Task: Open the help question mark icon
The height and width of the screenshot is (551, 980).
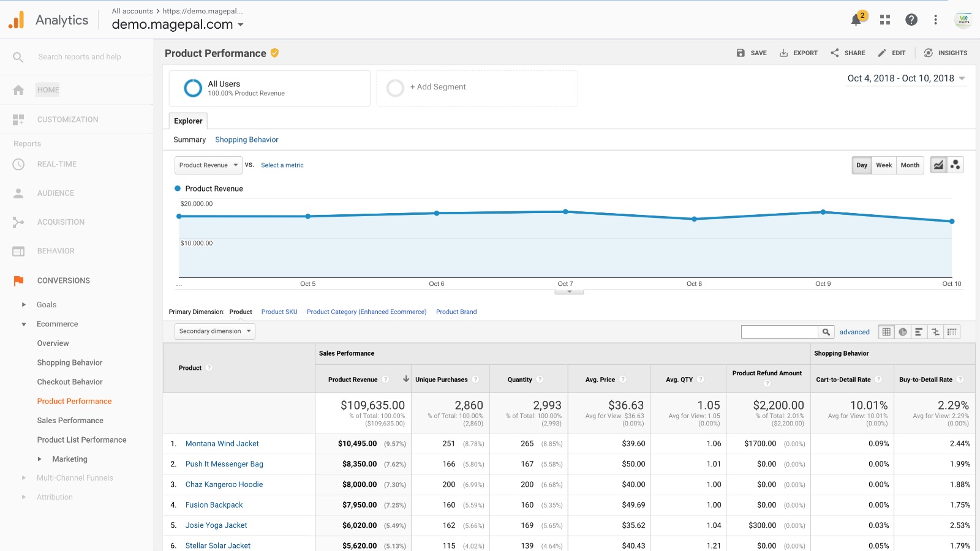Action: 911,20
